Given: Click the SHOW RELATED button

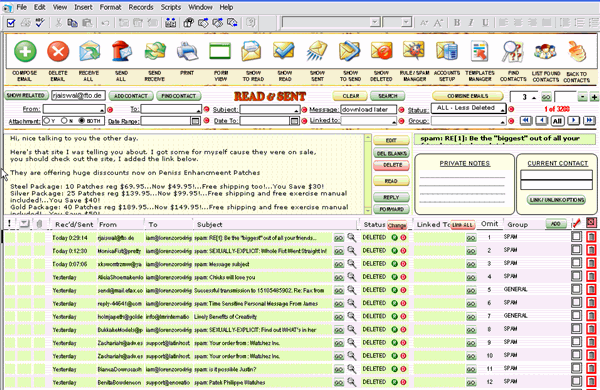Looking at the screenshot, I should pyautogui.click(x=26, y=95).
